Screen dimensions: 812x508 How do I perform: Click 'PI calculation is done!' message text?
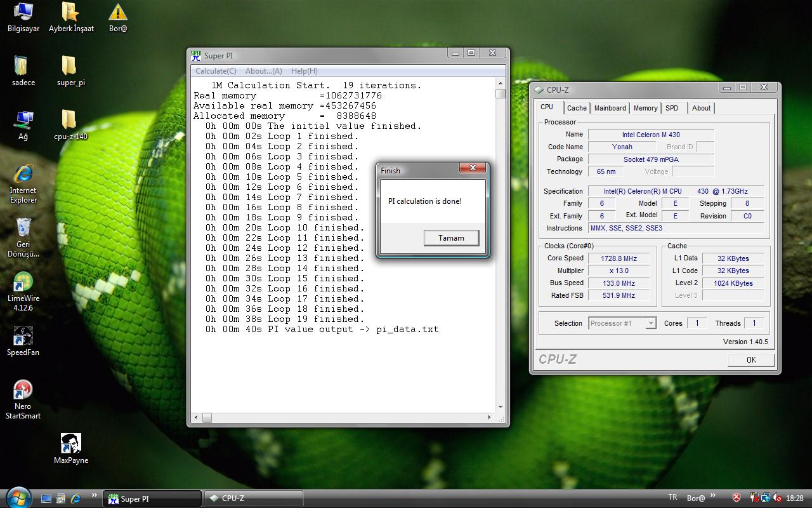(424, 201)
